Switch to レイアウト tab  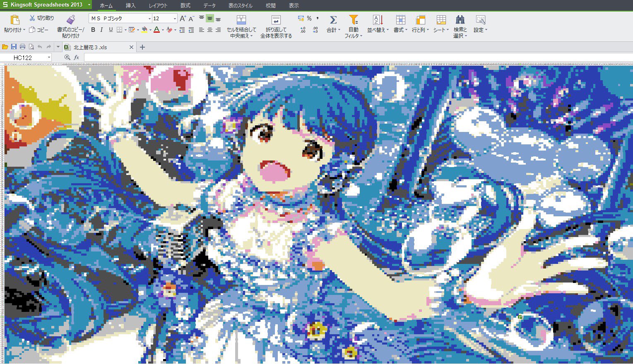click(x=158, y=6)
